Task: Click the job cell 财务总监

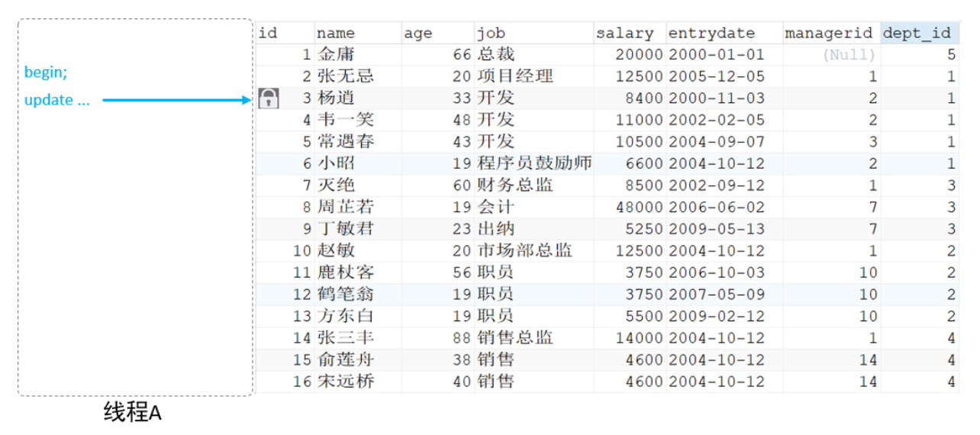Action: (515, 185)
